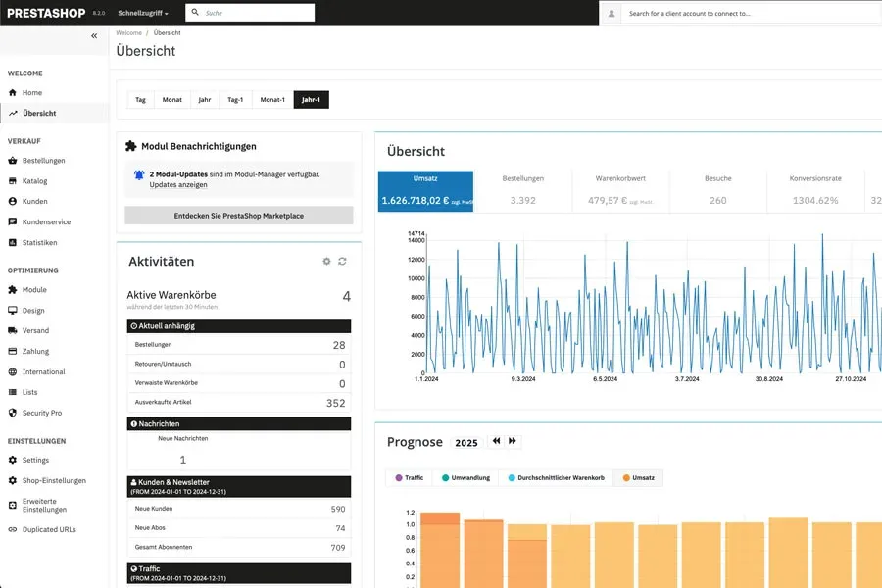Toggle Umwandlung series in Prognose
This screenshot has height=588, width=882.
pos(465,477)
